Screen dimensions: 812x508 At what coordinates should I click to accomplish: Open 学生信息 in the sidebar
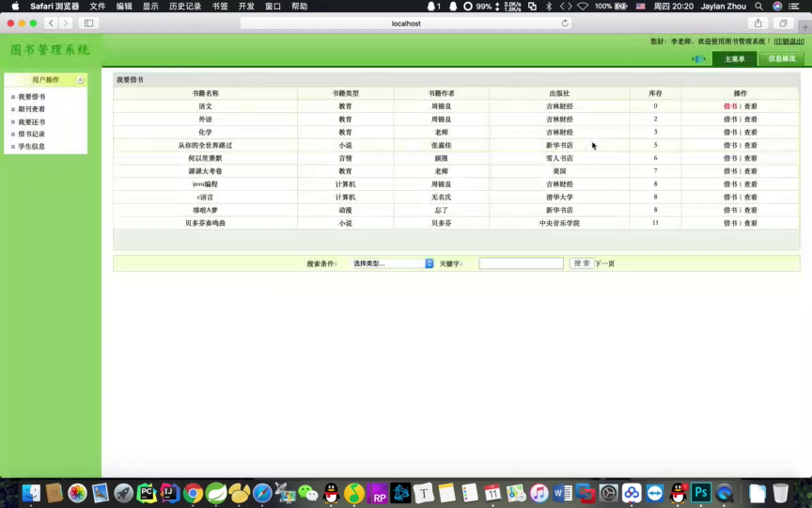pos(32,147)
